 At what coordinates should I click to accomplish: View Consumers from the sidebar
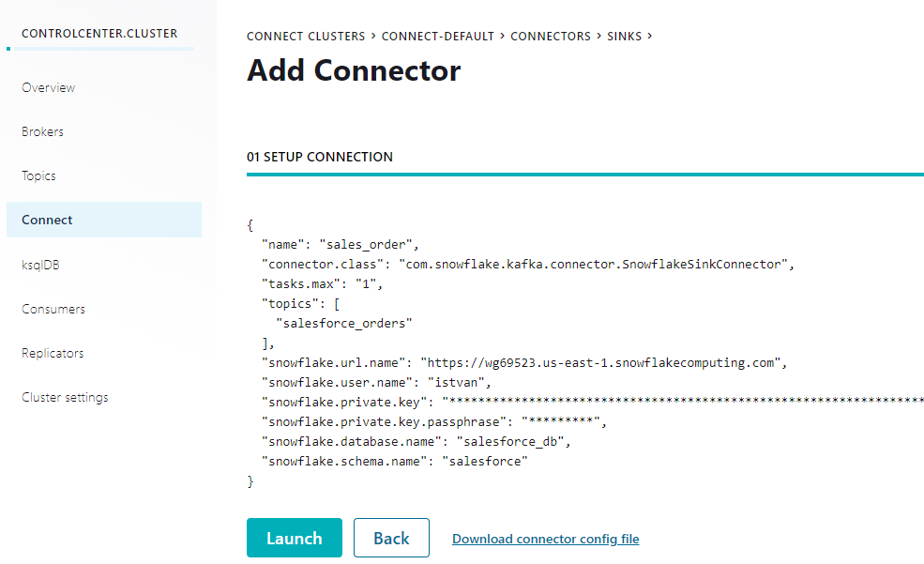click(x=53, y=309)
